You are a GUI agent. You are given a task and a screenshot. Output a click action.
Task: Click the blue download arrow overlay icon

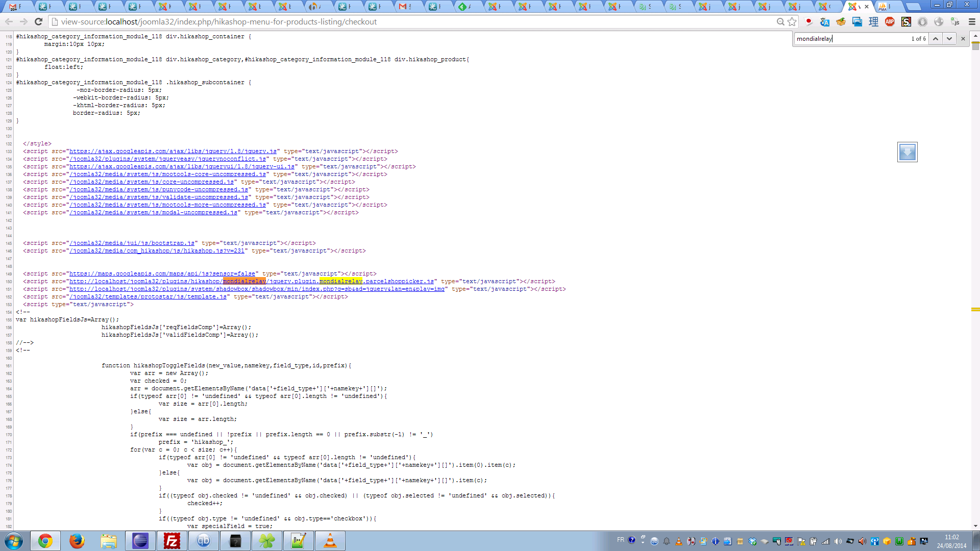point(907,152)
